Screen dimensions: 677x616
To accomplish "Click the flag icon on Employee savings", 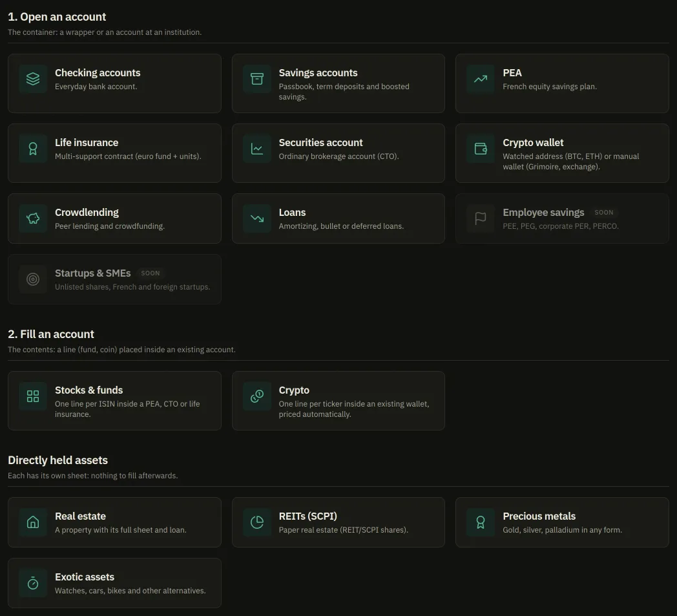I will (x=481, y=218).
